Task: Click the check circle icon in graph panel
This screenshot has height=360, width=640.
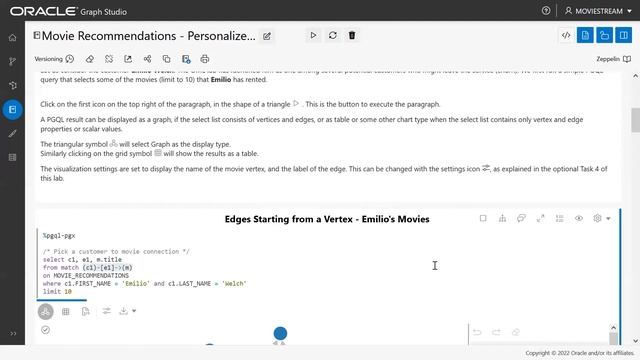Action: click(x=45, y=330)
